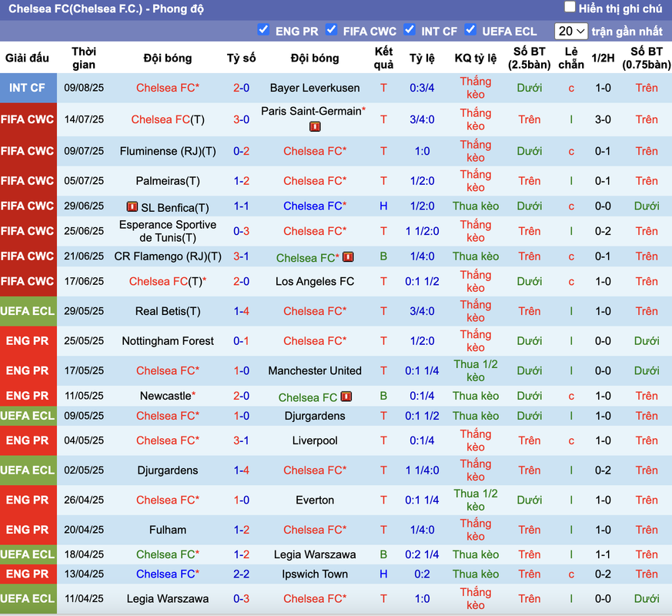This screenshot has width=672, height=616.
Task: Open the 3-0 score for Chelsea vs Paris Saint-Germain
Action: point(241,119)
